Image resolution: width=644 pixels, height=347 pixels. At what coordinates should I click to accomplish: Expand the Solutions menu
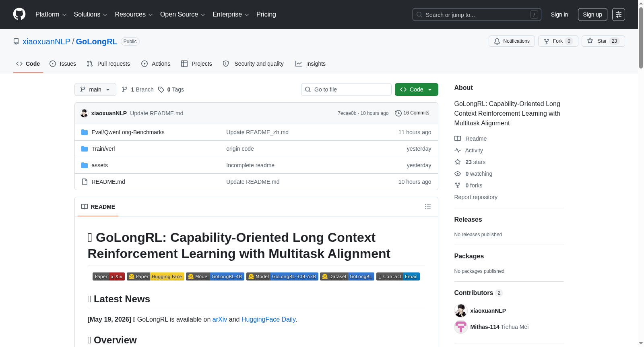pos(91,15)
